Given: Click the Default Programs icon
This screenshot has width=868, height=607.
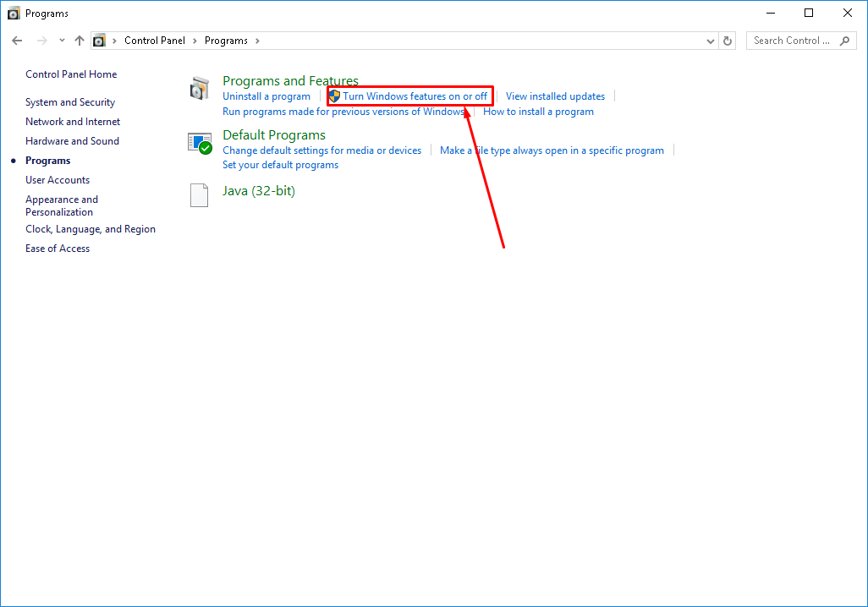Looking at the screenshot, I should coord(200,144).
